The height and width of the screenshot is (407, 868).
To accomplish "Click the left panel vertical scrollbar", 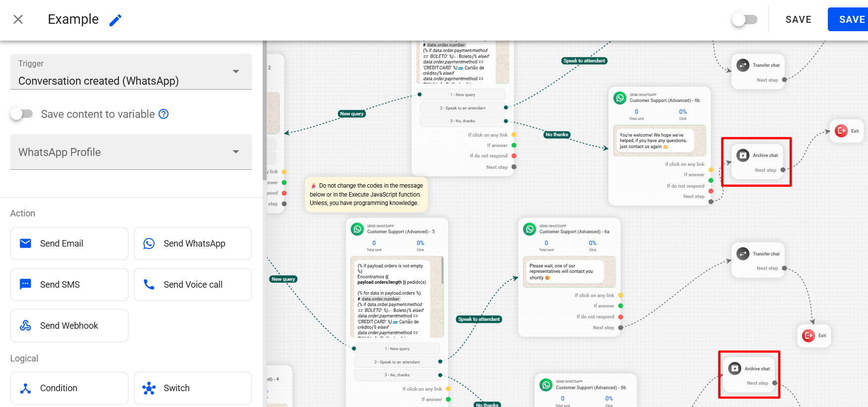I will pyautogui.click(x=265, y=109).
